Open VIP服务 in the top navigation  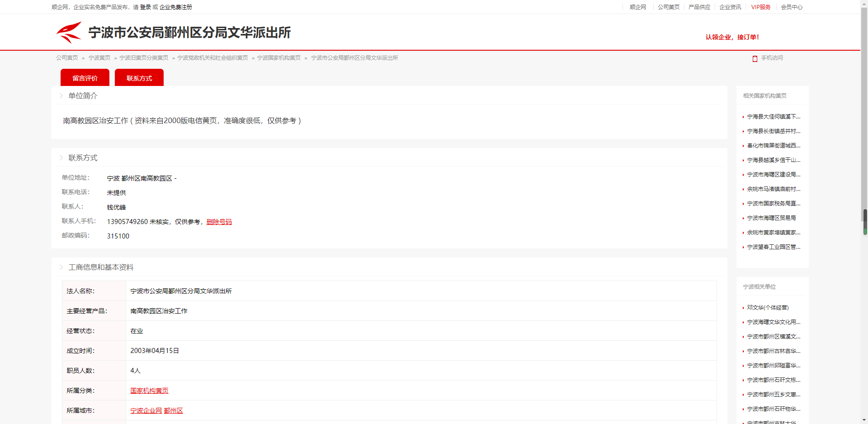click(x=761, y=7)
